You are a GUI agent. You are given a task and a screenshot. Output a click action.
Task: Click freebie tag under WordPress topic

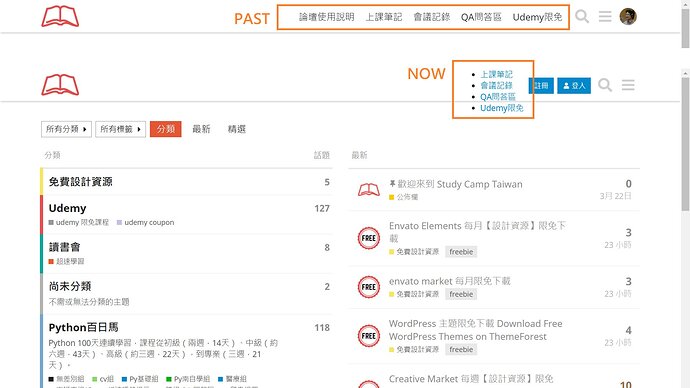click(x=461, y=349)
